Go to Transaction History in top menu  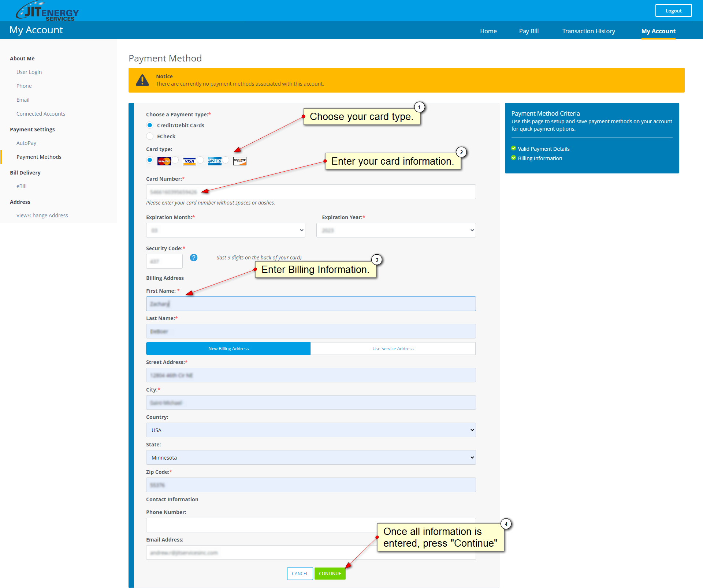pyautogui.click(x=588, y=31)
